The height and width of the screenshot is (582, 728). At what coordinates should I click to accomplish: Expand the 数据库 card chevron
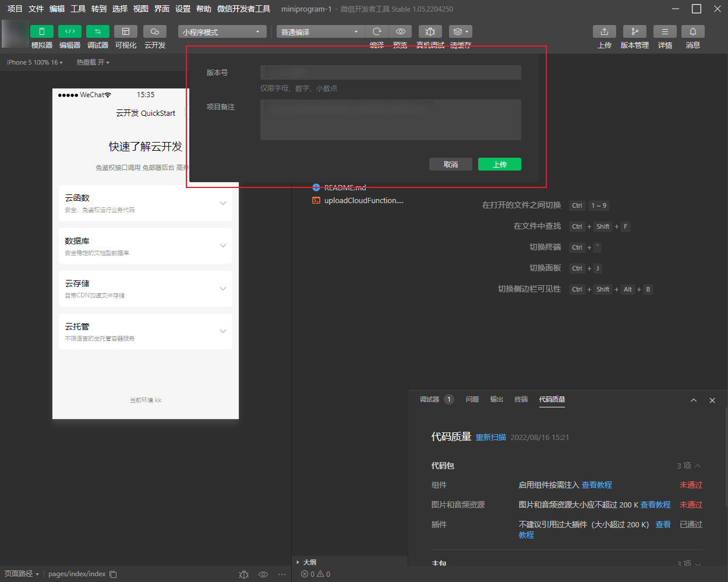coord(223,246)
